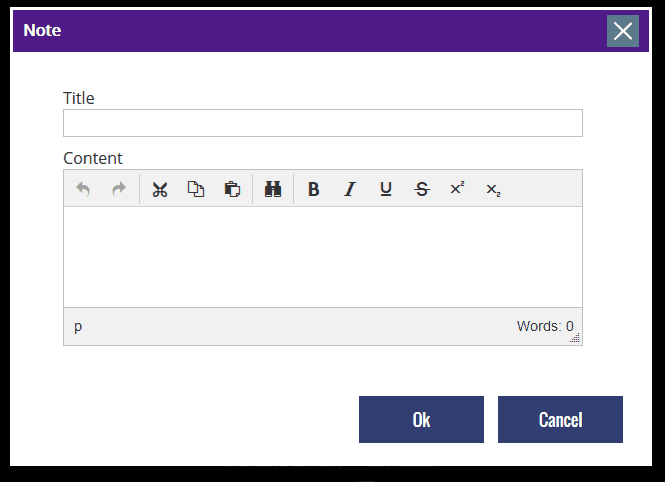
Task: Enable underline formatting
Action: click(385, 189)
